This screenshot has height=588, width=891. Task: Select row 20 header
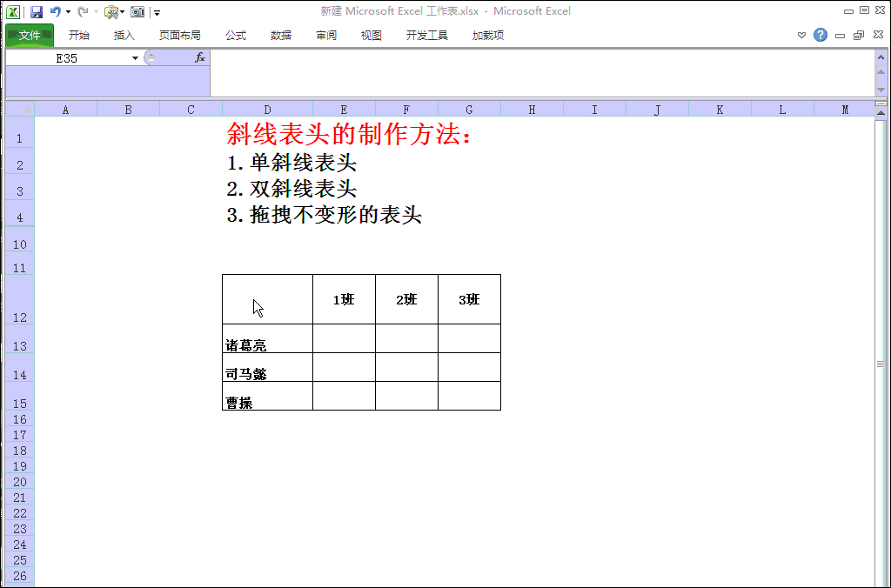pyautogui.click(x=20, y=482)
